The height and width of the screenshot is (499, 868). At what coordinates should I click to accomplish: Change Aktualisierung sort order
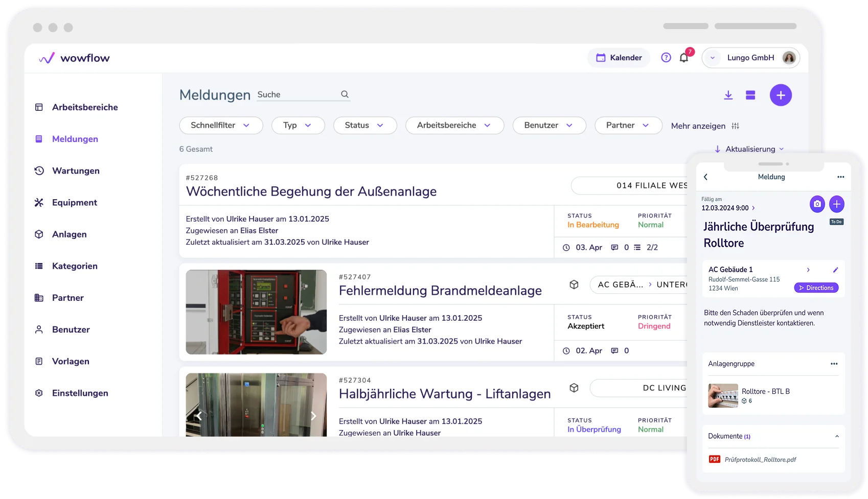(x=749, y=149)
